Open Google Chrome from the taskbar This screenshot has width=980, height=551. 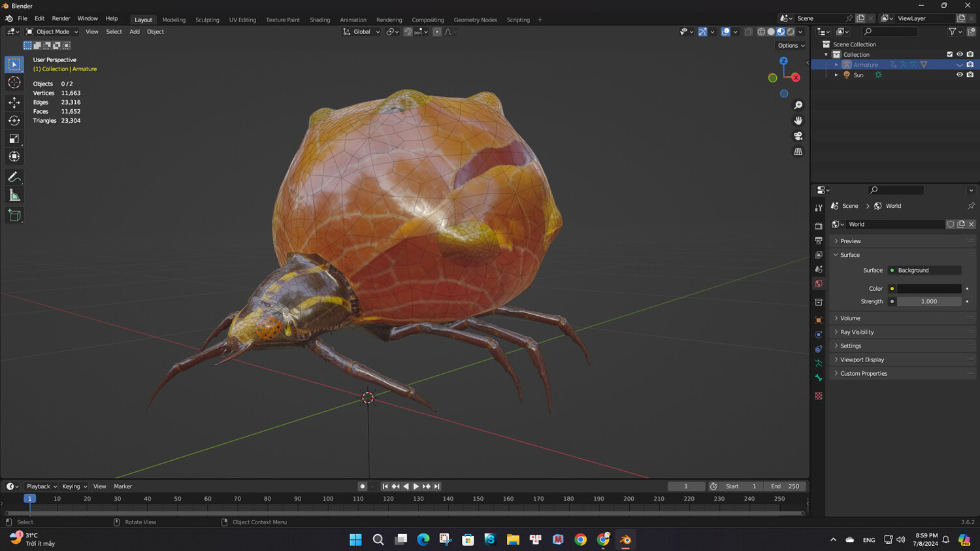tap(580, 539)
